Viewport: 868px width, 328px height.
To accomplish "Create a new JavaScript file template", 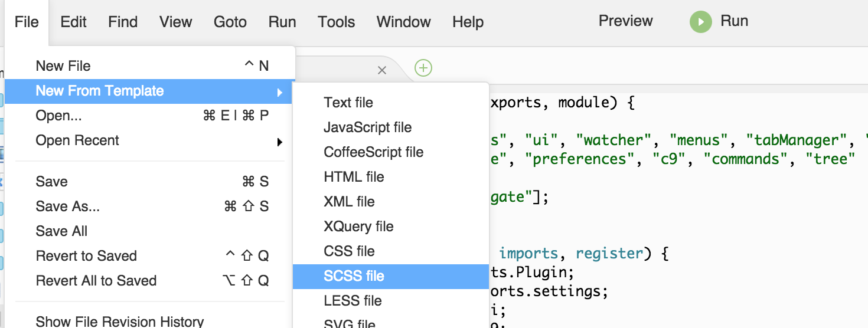I will click(391, 127).
